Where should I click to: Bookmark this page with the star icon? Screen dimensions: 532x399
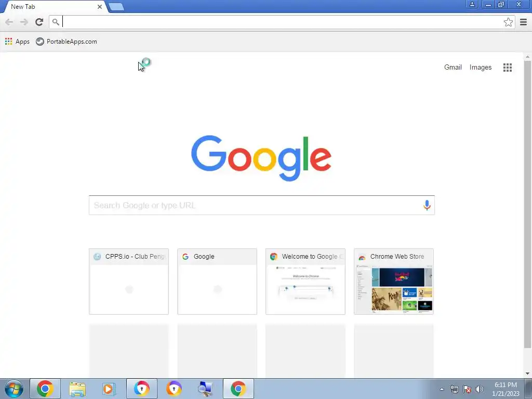(x=508, y=22)
